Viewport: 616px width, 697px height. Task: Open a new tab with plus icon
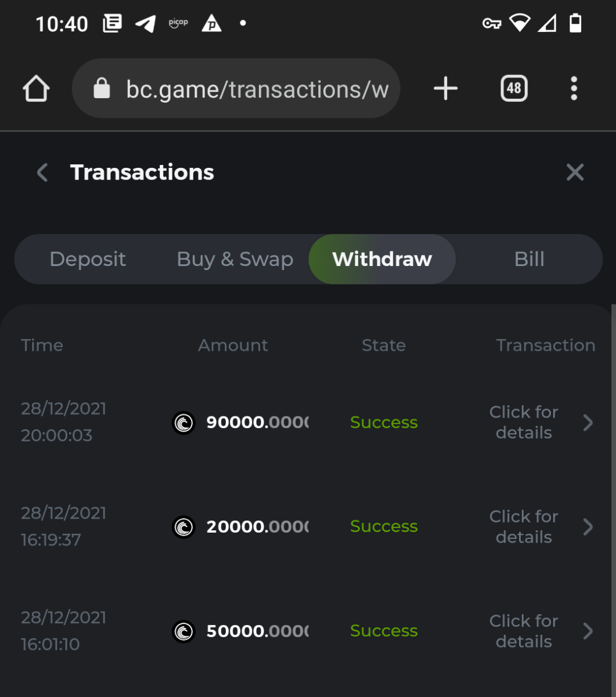pos(445,89)
